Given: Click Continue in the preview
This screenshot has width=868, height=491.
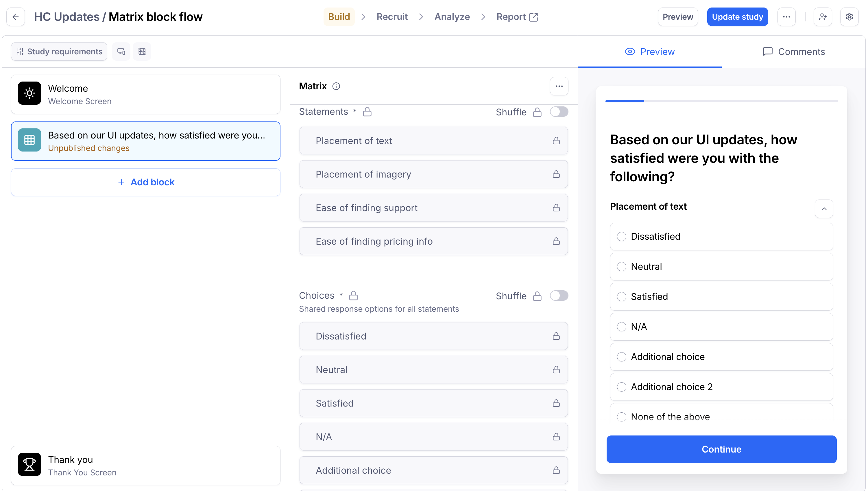Looking at the screenshot, I should pyautogui.click(x=721, y=449).
